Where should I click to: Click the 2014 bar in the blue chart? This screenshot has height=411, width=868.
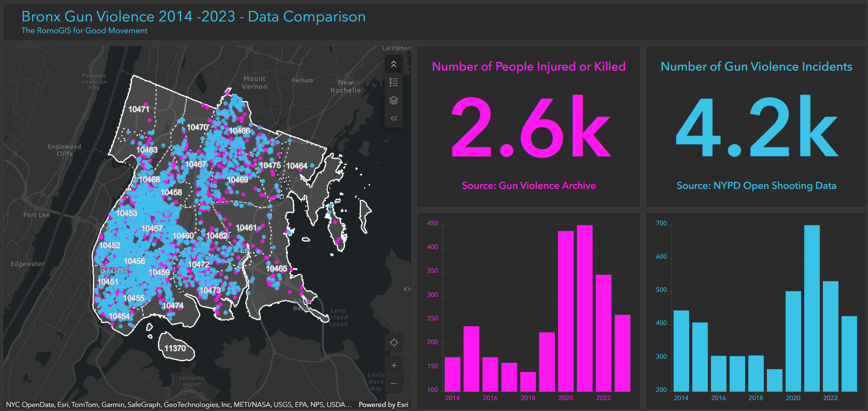coord(681,350)
